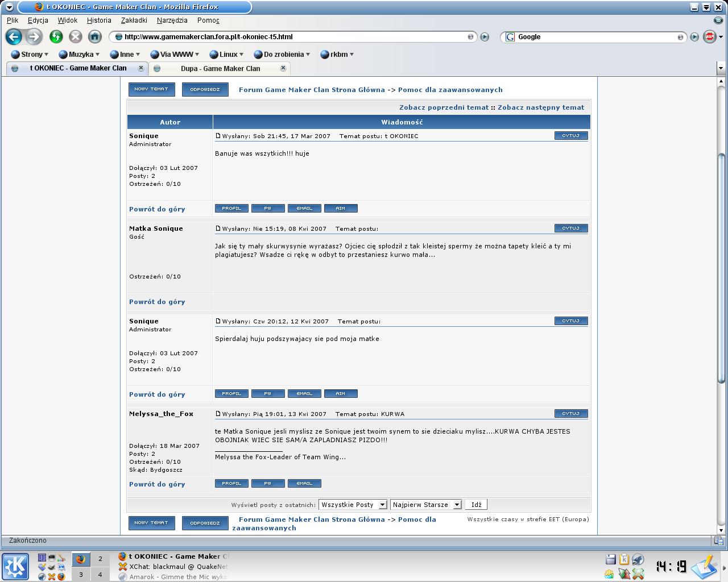Viewport: 728px width, 582px height.
Task: Click the Stop loading icon
Action: 75,37
